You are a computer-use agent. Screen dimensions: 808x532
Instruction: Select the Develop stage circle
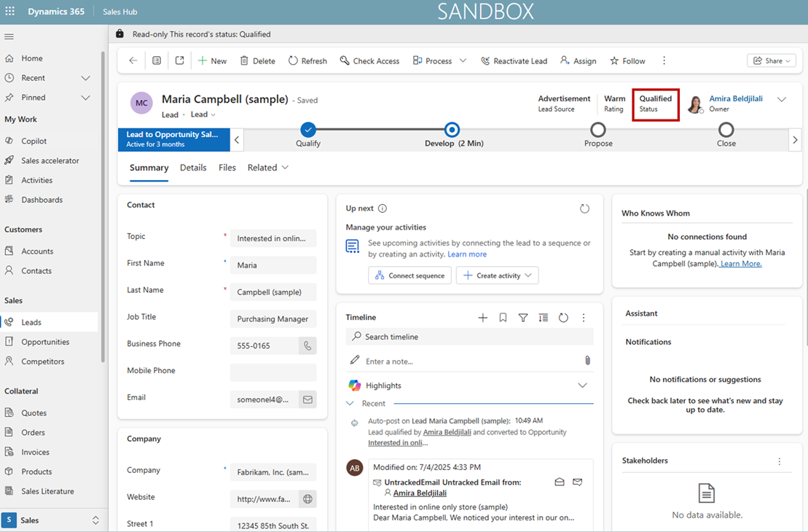pyautogui.click(x=452, y=130)
